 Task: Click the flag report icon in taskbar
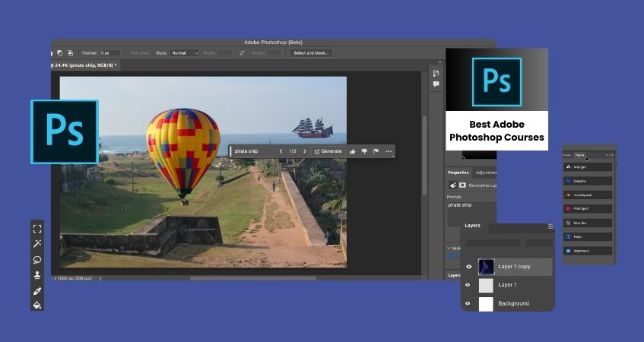click(x=376, y=151)
